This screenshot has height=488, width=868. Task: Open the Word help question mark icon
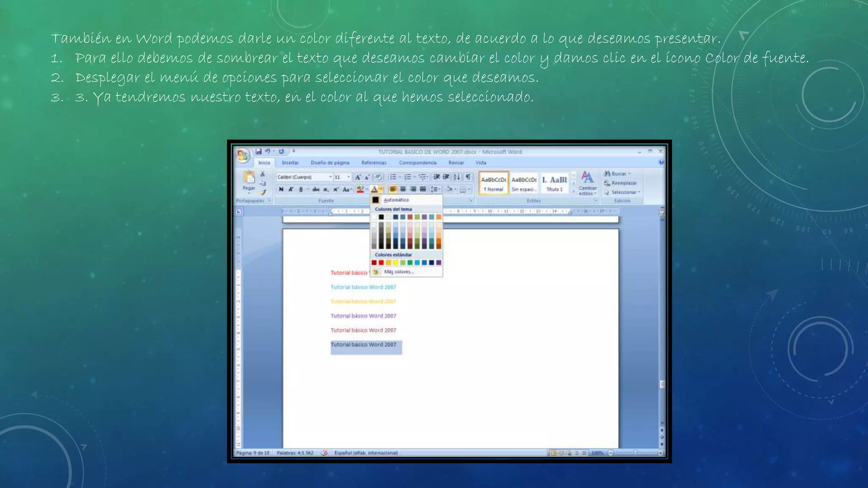pyautogui.click(x=661, y=162)
